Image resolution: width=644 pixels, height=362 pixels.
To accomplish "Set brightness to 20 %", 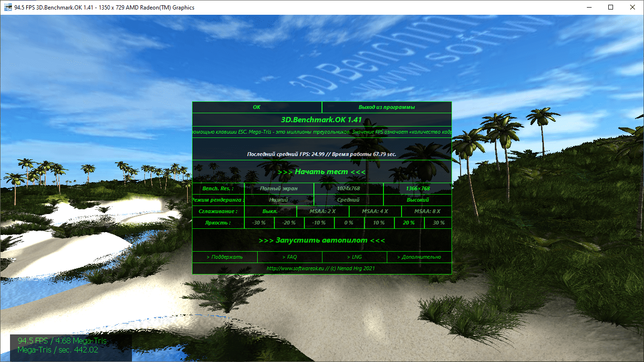I will 409,223.
